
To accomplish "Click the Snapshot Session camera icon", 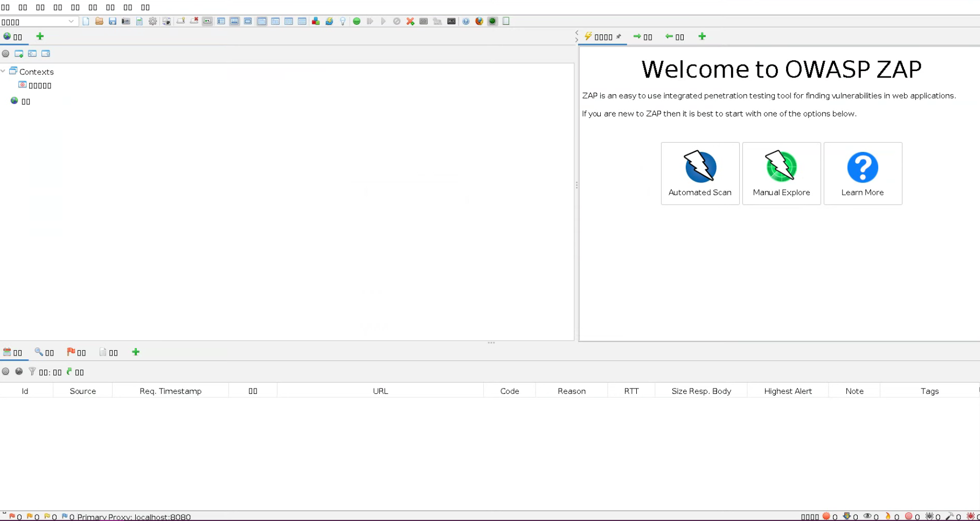I will click(126, 22).
